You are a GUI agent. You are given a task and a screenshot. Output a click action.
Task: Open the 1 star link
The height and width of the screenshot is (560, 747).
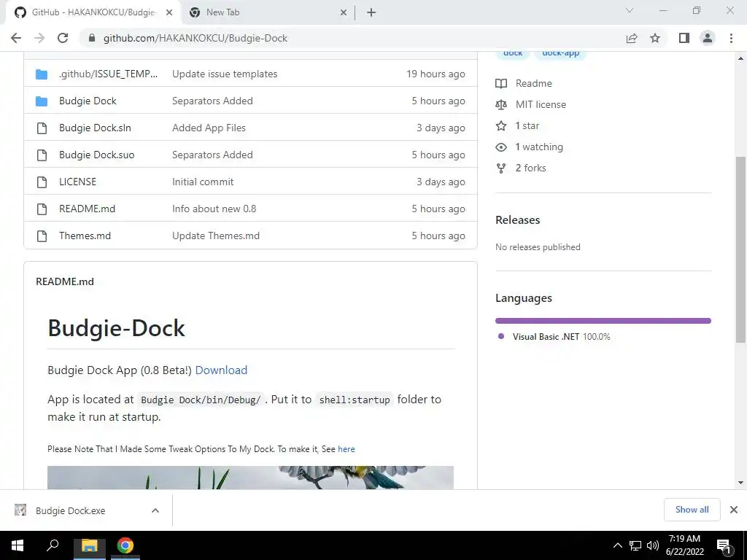tap(527, 125)
